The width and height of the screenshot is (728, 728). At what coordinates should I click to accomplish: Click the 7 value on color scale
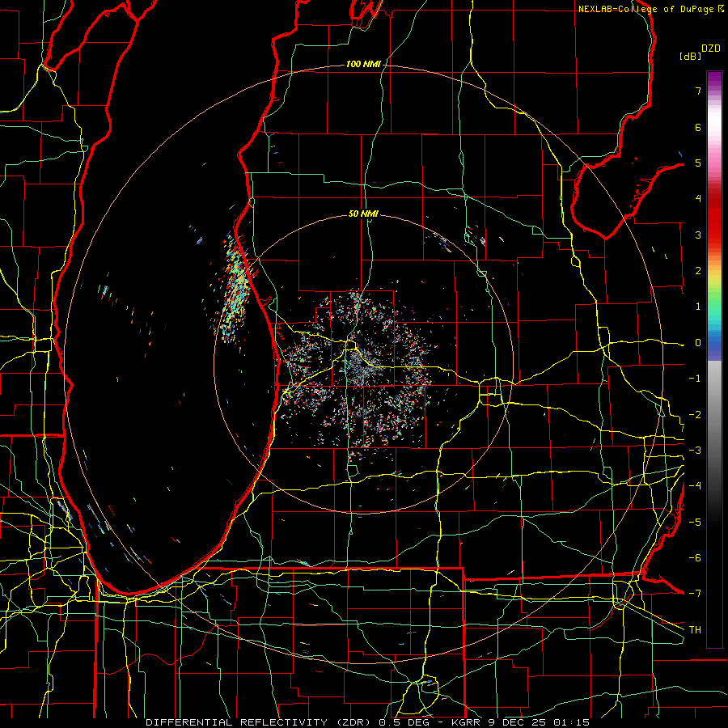point(698,91)
